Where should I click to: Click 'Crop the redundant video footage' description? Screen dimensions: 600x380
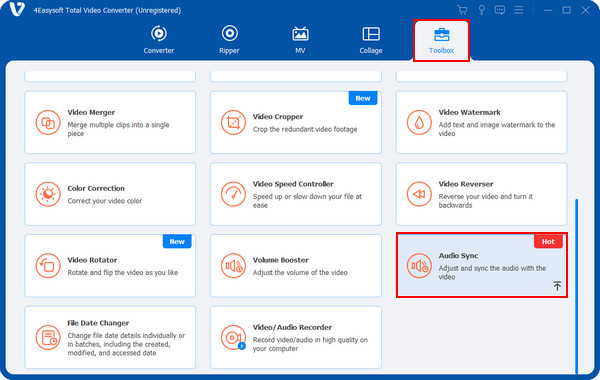click(x=305, y=129)
